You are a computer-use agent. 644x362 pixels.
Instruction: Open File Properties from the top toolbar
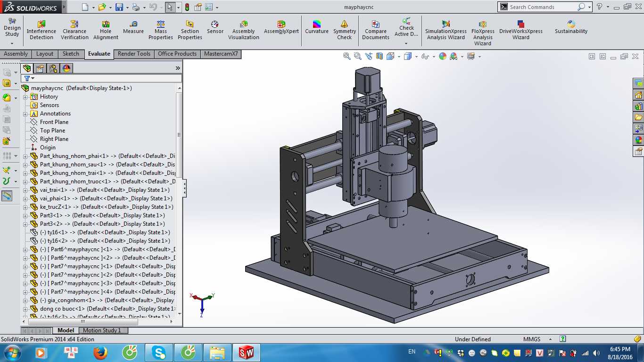click(198, 7)
